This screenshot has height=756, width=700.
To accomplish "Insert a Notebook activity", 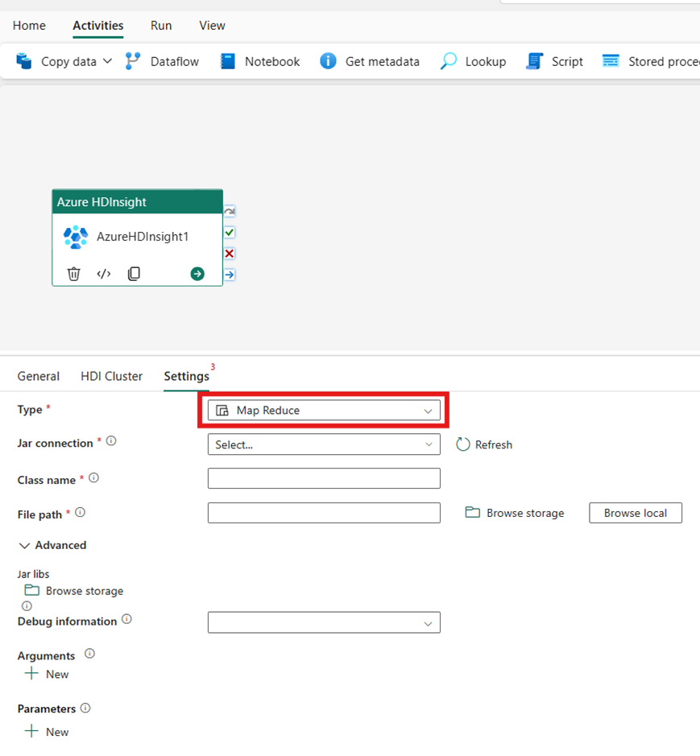I will pyautogui.click(x=259, y=62).
